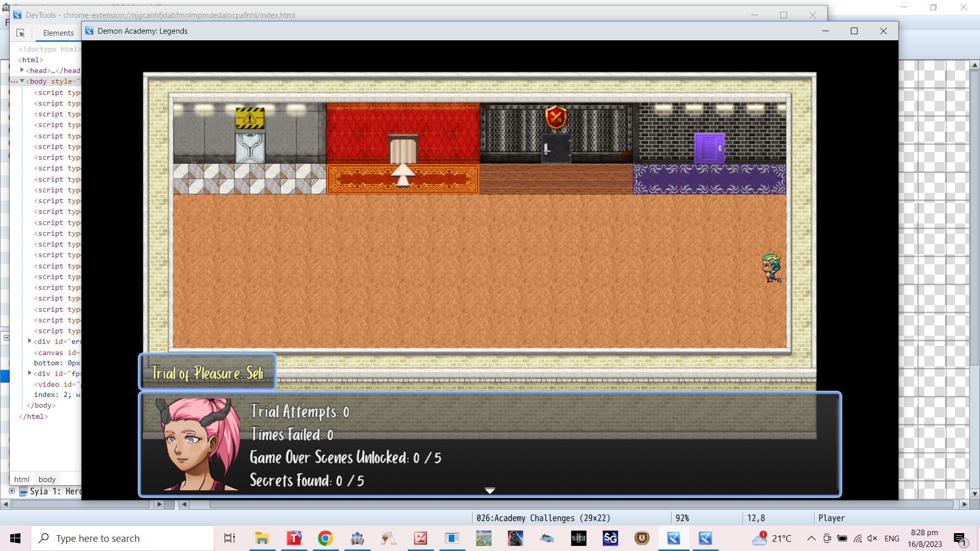
Task: Open Google Chrome from the taskbar
Action: pyautogui.click(x=326, y=538)
